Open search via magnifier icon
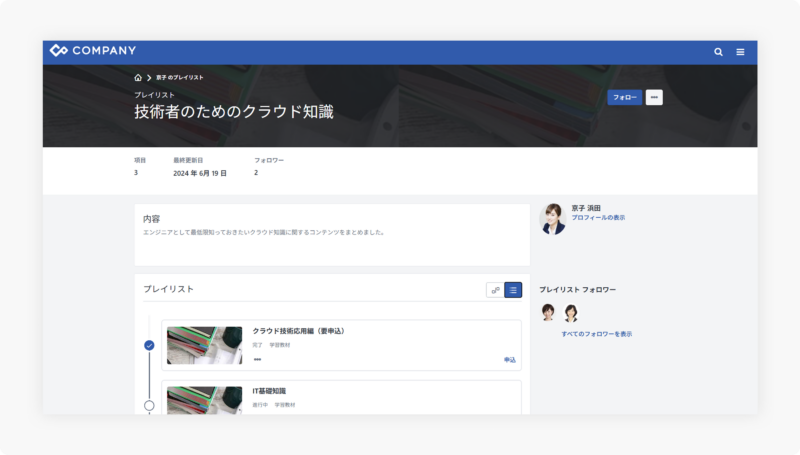Viewport: 800px width, 455px height. (718, 52)
